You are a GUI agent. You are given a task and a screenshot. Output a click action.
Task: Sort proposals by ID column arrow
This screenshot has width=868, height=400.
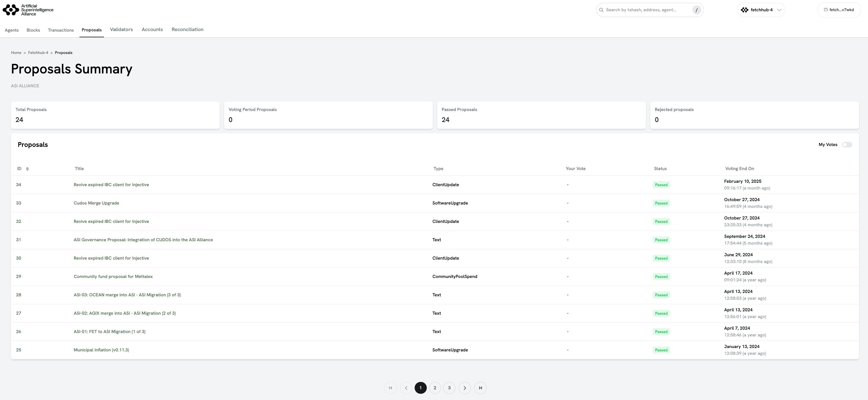pyautogui.click(x=27, y=169)
